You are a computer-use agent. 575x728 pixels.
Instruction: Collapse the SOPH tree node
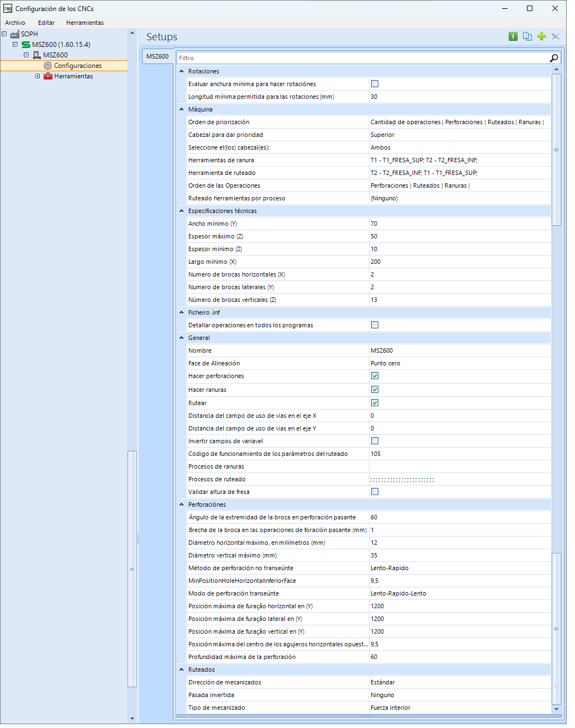click(x=4, y=34)
